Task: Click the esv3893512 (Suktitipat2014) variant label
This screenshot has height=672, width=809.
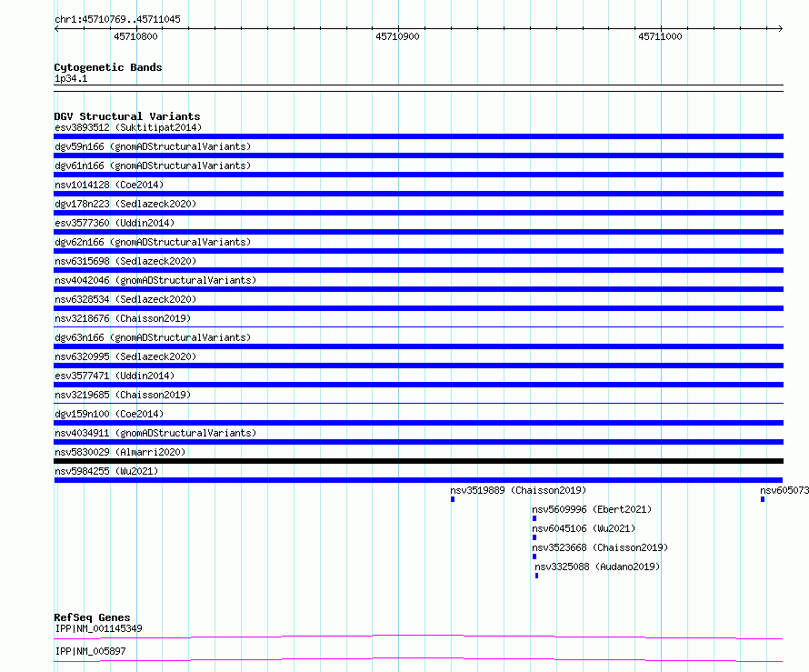Action: [x=128, y=127]
